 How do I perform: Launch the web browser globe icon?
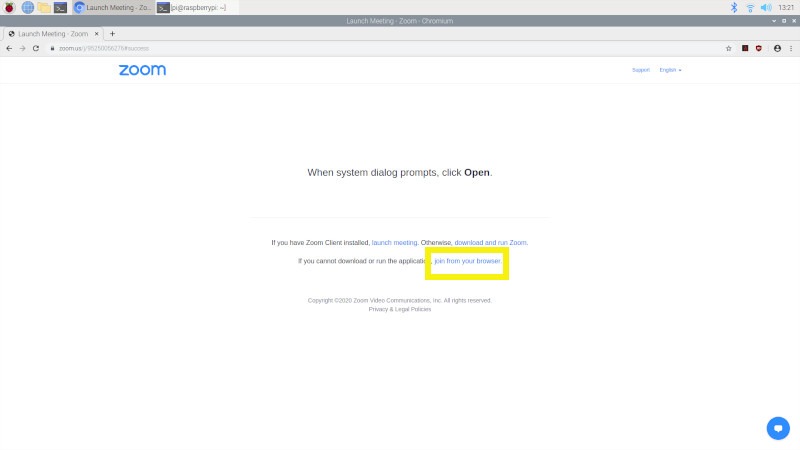[28, 7]
